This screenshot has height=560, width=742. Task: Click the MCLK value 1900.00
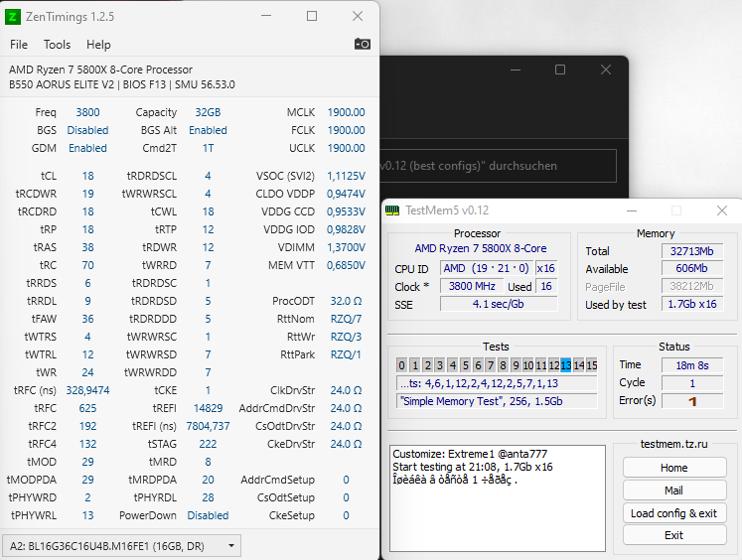(346, 112)
